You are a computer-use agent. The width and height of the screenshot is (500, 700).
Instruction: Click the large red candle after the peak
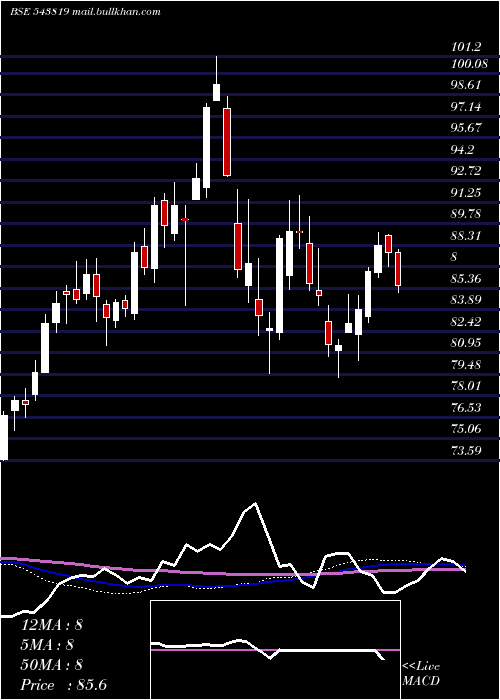pos(227,142)
